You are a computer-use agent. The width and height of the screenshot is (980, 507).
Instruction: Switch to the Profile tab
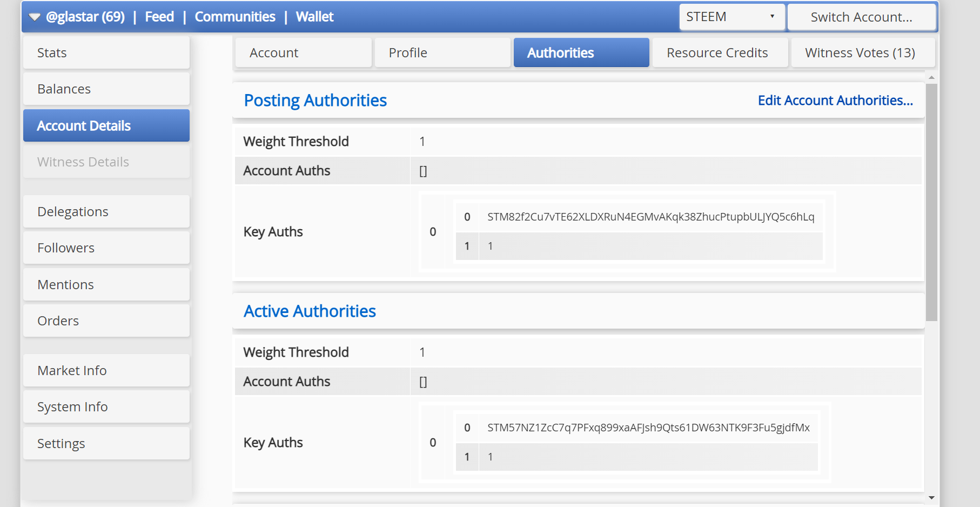pos(442,53)
